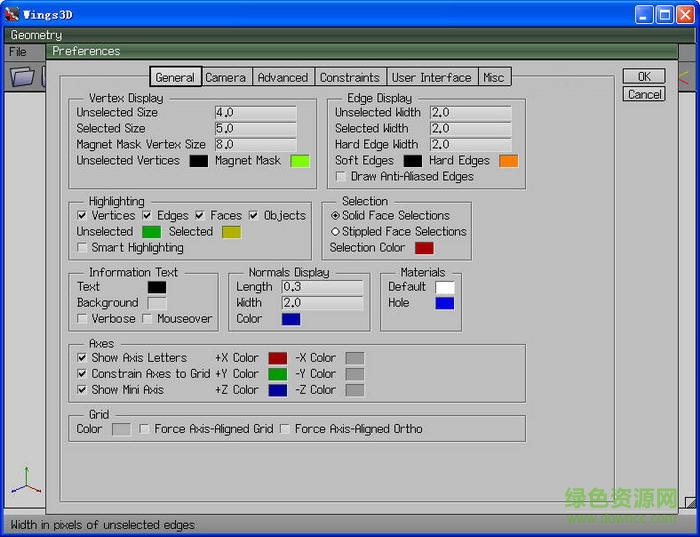Click the red Selection Color swatch
Image resolution: width=700 pixels, height=537 pixels.
pyautogui.click(x=424, y=248)
